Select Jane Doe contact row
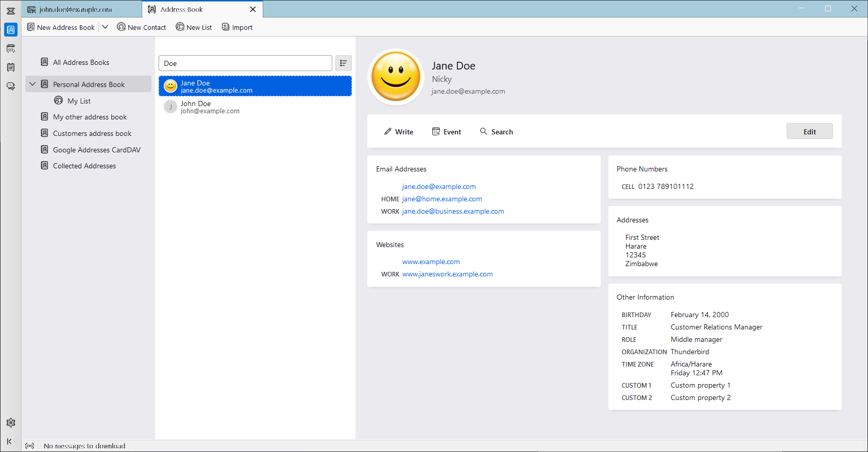 [255, 86]
